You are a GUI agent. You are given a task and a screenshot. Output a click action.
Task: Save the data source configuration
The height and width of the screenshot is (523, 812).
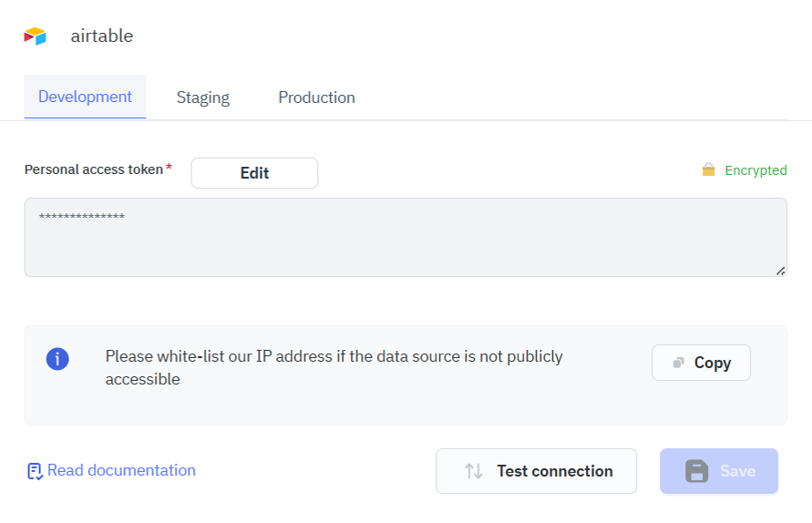[x=718, y=471]
